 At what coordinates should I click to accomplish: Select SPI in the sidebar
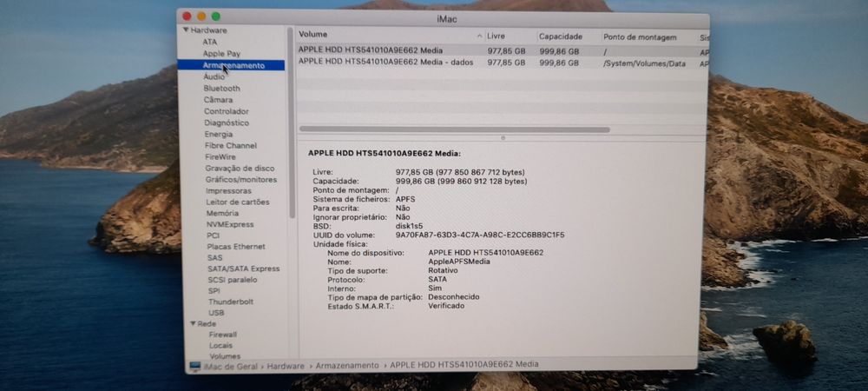click(214, 291)
